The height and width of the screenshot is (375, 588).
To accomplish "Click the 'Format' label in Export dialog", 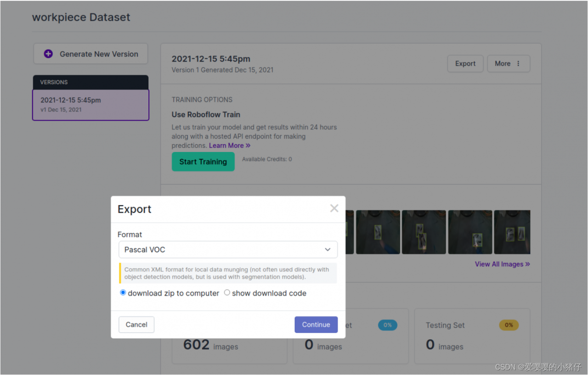I will click(130, 235).
